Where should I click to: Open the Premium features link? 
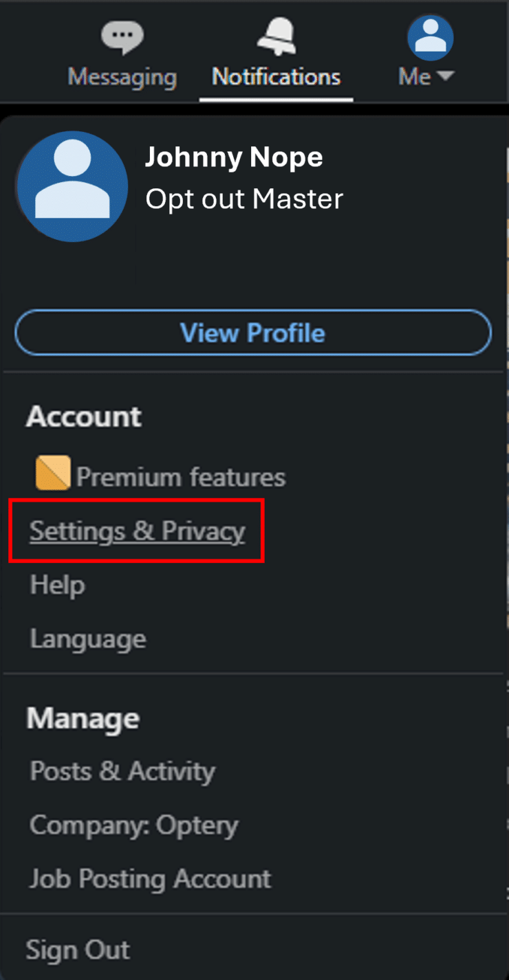pyautogui.click(x=180, y=477)
